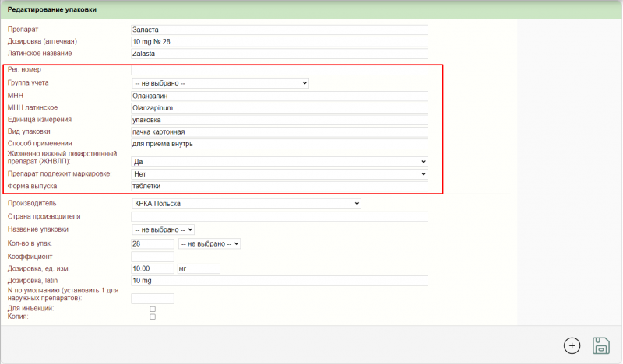Screen dimensions: 623x364
Task: Click the 'Латинское название' field with Zalasta
Action: click(x=280, y=54)
